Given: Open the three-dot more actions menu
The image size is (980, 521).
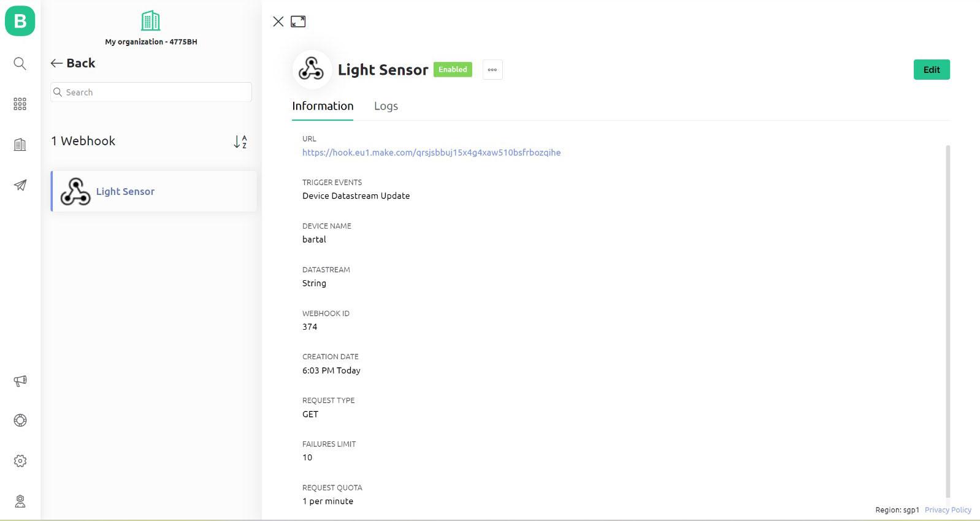Looking at the screenshot, I should [492, 70].
